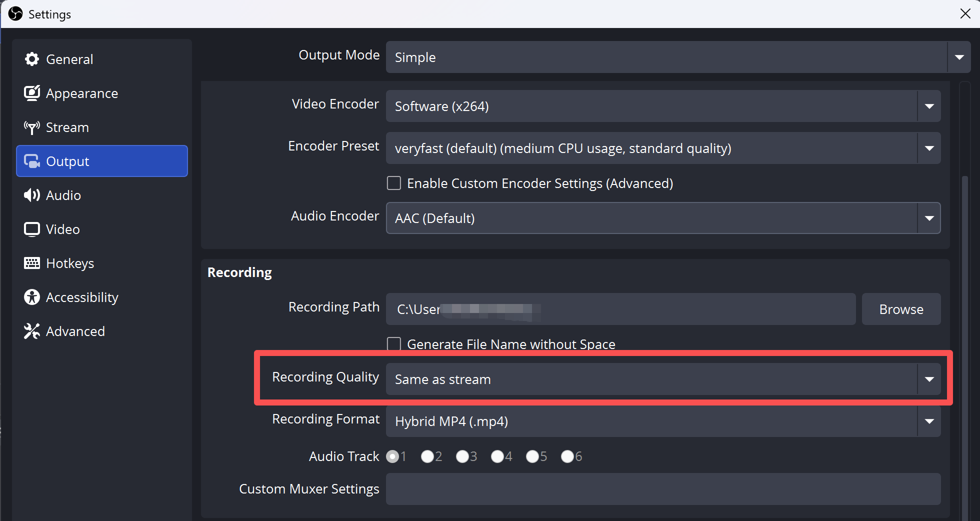Toggle Generate File Name without Space
This screenshot has height=521, width=980.
pyautogui.click(x=394, y=344)
